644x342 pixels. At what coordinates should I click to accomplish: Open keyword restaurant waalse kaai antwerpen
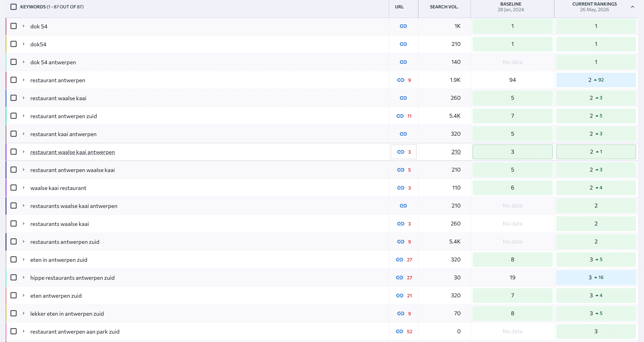[x=73, y=152]
